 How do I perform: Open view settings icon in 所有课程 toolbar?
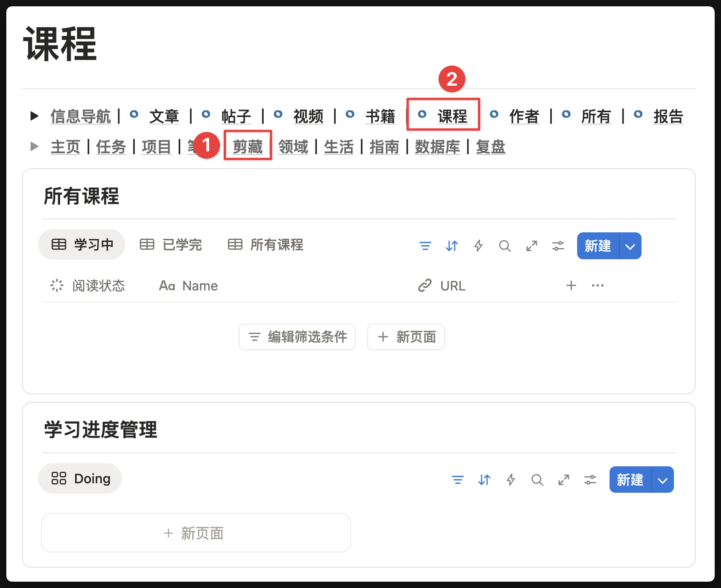[x=558, y=246]
